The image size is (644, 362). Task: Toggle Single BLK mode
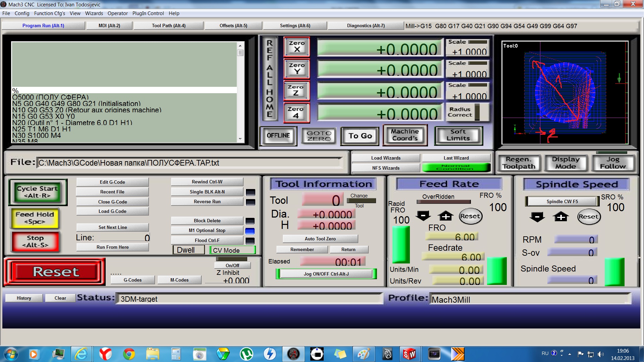(x=207, y=192)
